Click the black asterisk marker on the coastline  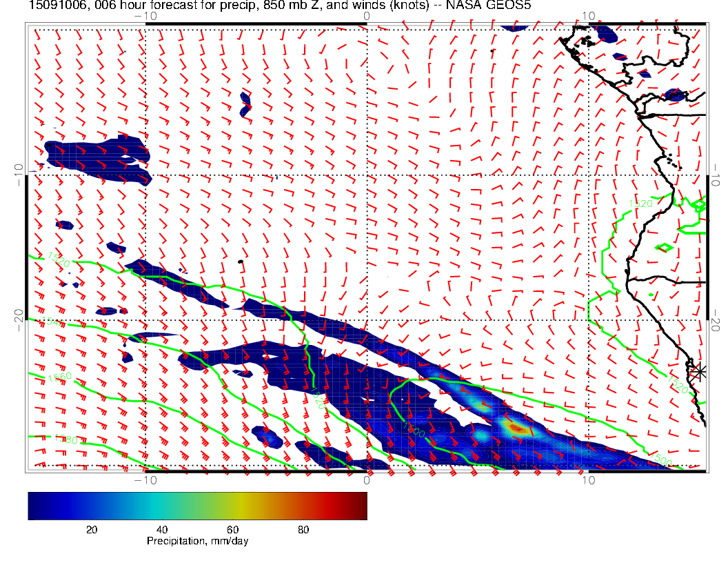point(698,372)
